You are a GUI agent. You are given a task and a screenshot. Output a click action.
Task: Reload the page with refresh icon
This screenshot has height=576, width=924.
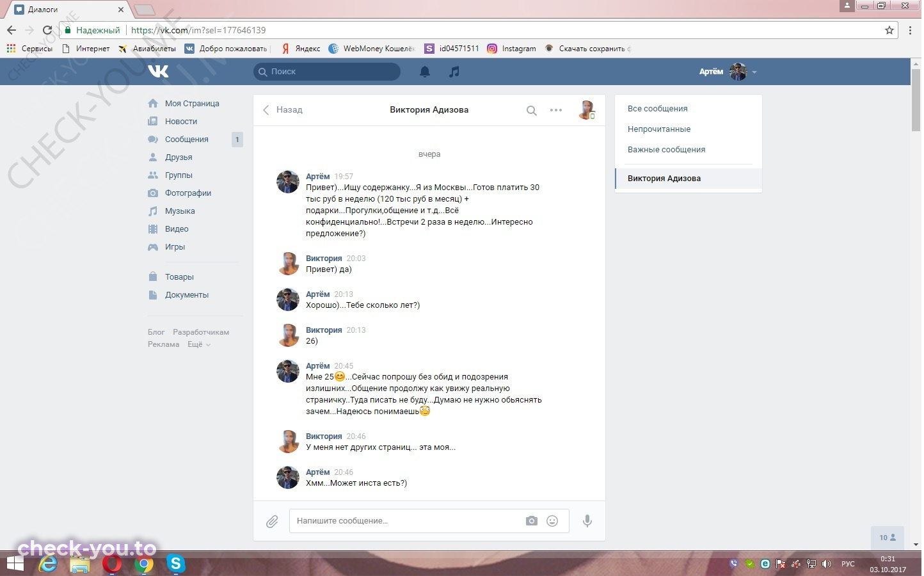(x=47, y=30)
